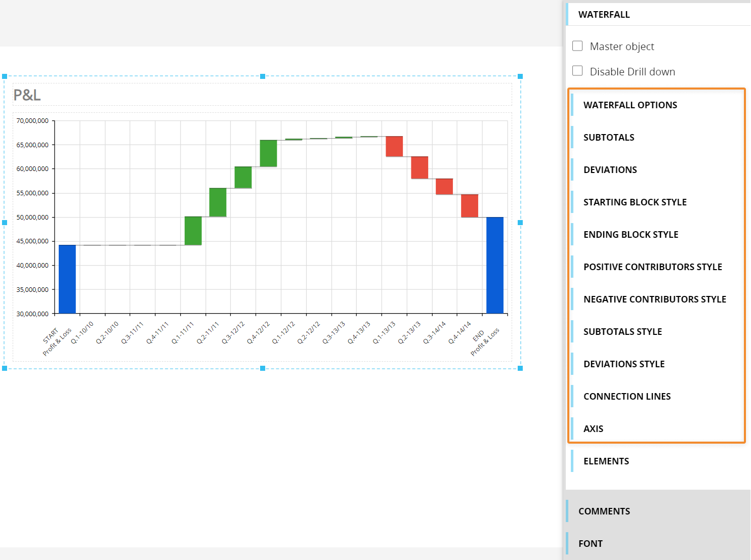Open the Elements section

coord(606,461)
